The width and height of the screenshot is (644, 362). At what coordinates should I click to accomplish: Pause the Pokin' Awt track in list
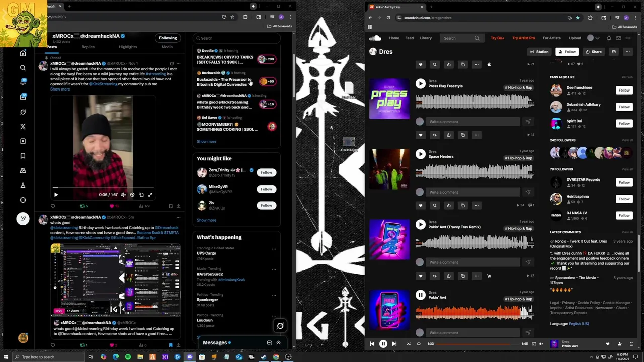420,296
